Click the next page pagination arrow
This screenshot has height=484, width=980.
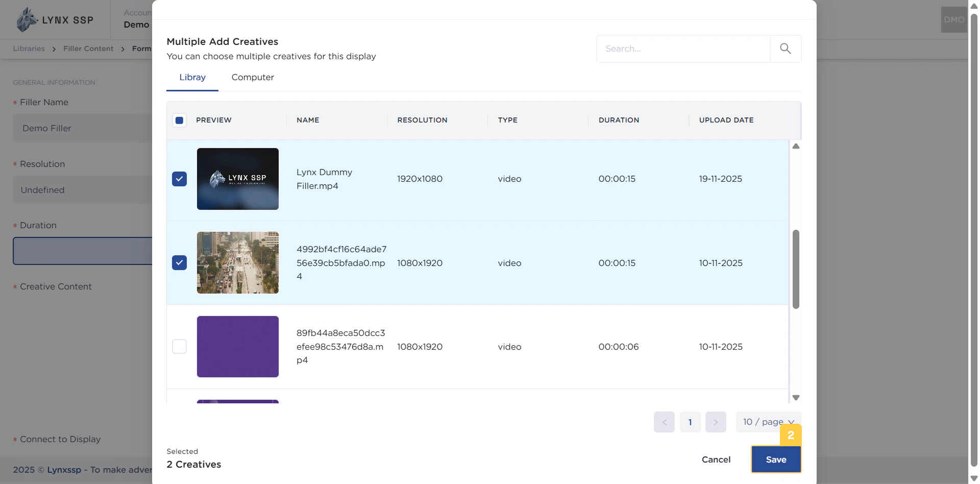point(716,422)
